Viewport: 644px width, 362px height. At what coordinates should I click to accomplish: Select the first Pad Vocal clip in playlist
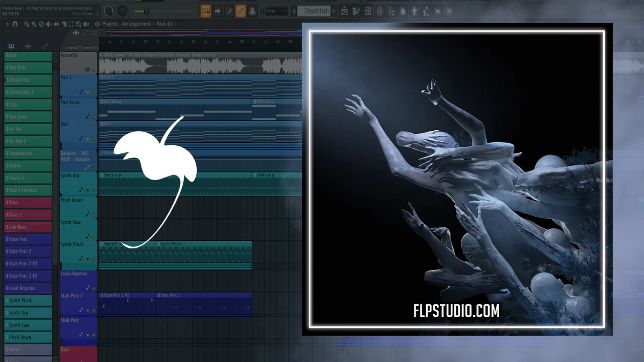(175, 109)
